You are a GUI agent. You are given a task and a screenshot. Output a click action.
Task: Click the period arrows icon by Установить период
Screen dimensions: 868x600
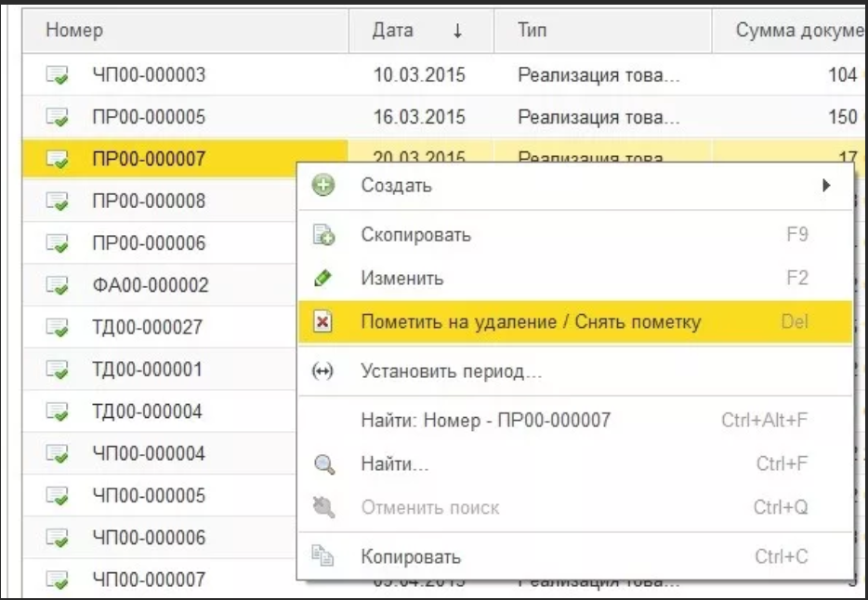click(322, 372)
